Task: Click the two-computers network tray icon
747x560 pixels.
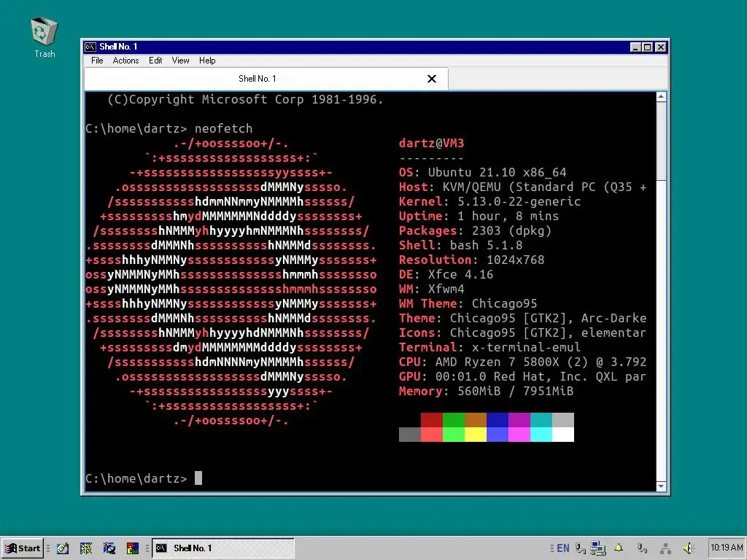Action: pos(598,548)
